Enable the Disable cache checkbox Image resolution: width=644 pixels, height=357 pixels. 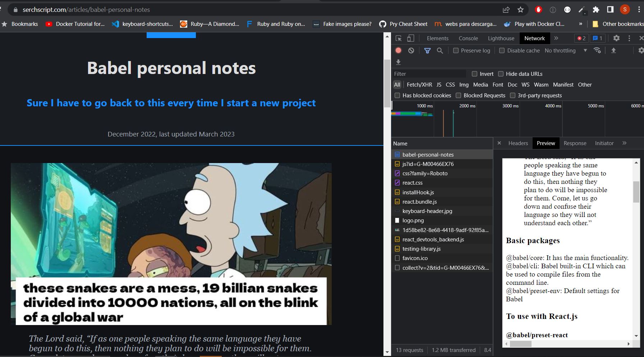(502, 51)
